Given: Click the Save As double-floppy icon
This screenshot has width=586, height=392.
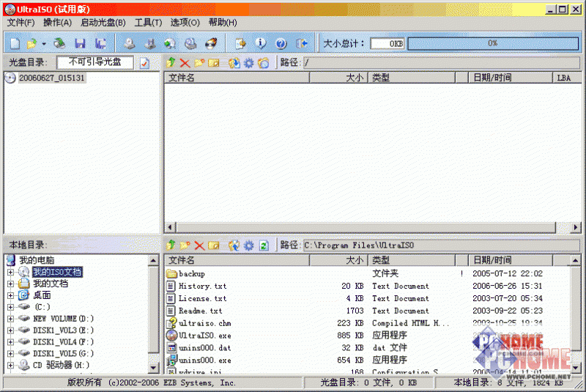Looking at the screenshot, I should (100, 43).
